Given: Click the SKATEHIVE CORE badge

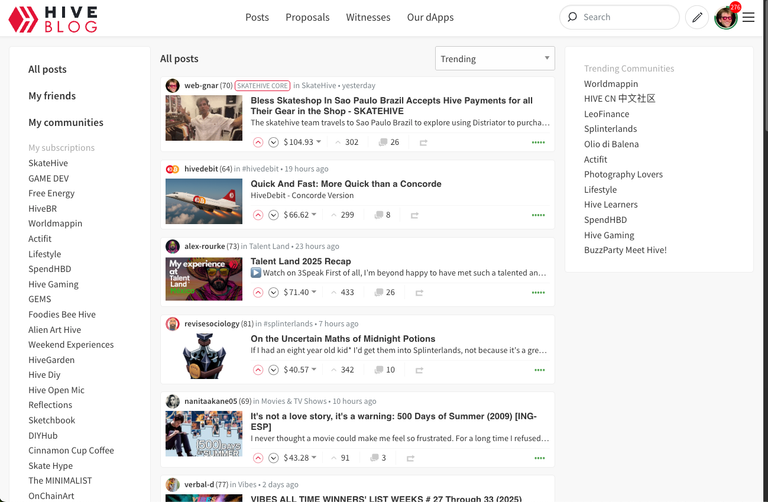Looking at the screenshot, I should [x=262, y=85].
